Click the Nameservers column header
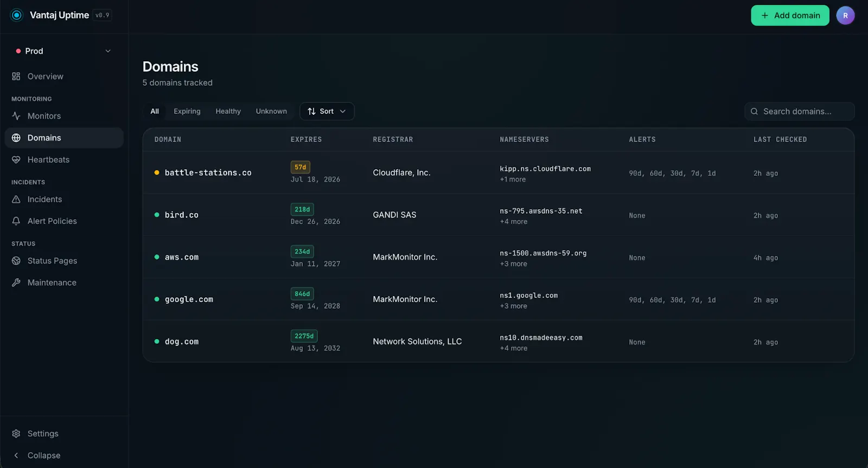 pos(524,139)
